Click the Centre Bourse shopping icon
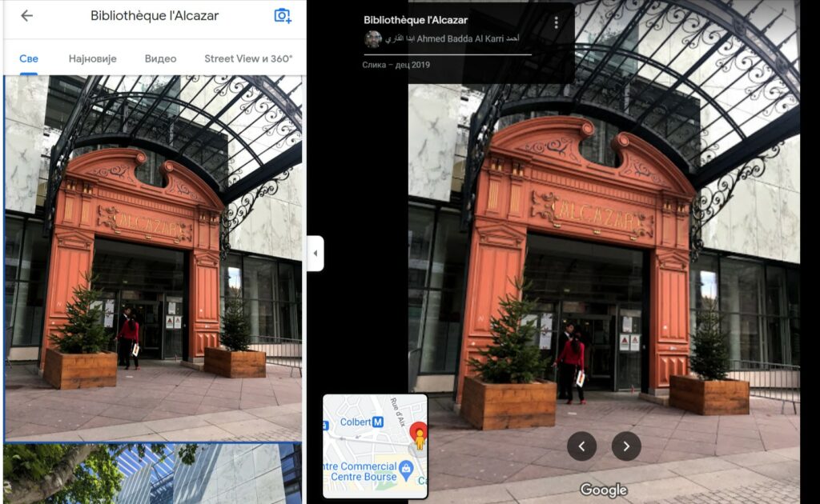This screenshot has height=504, width=820. tap(406, 470)
